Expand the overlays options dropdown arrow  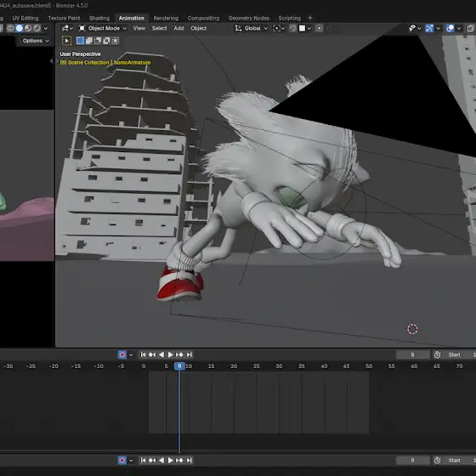(x=459, y=28)
